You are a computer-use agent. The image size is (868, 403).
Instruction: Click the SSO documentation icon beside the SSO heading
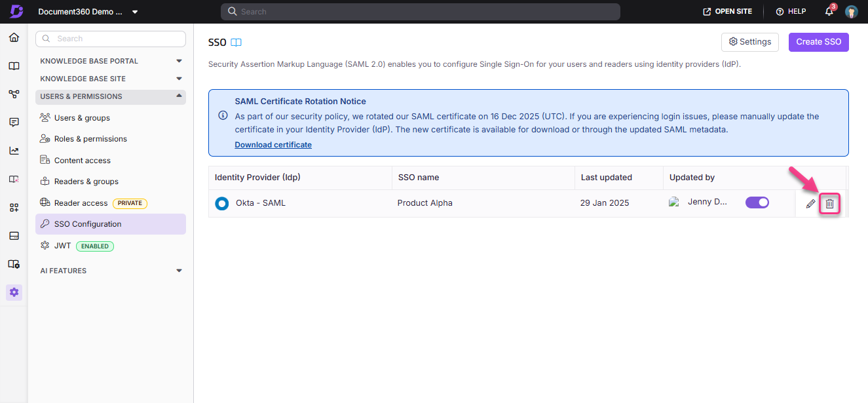pyautogui.click(x=235, y=42)
